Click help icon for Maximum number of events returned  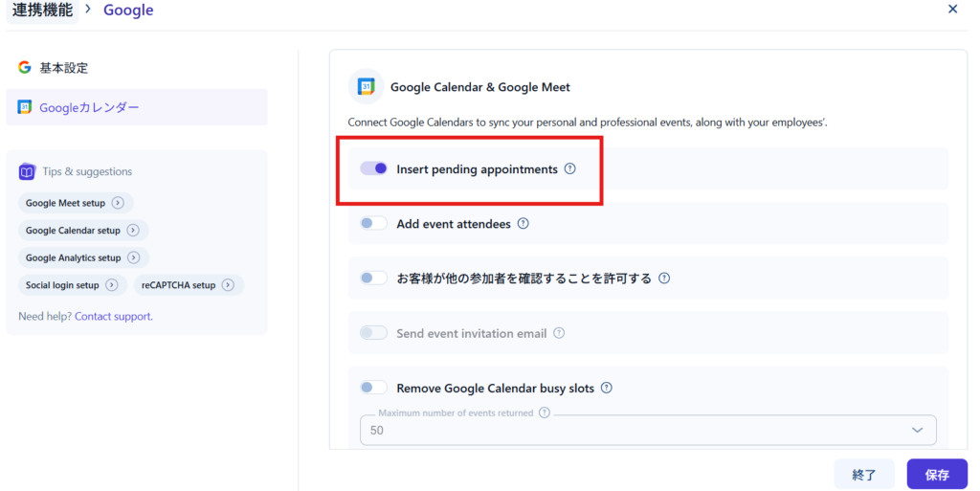point(545,413)
